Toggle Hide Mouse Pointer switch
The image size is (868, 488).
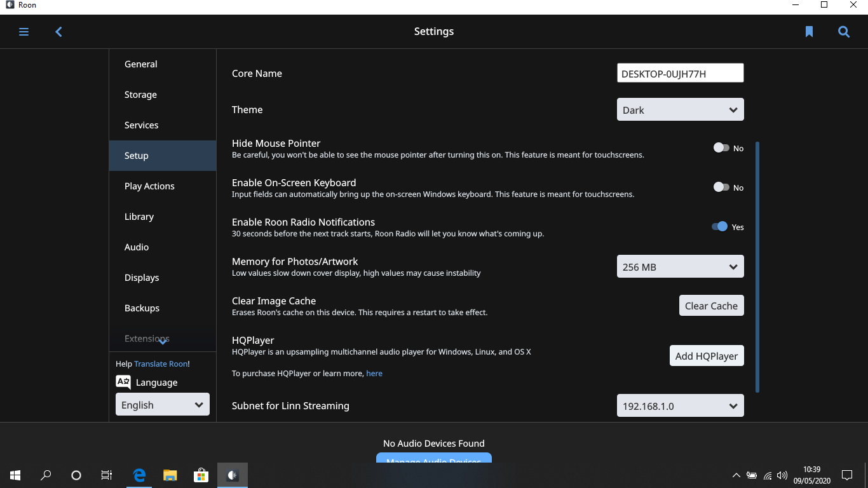click(721, 147)
